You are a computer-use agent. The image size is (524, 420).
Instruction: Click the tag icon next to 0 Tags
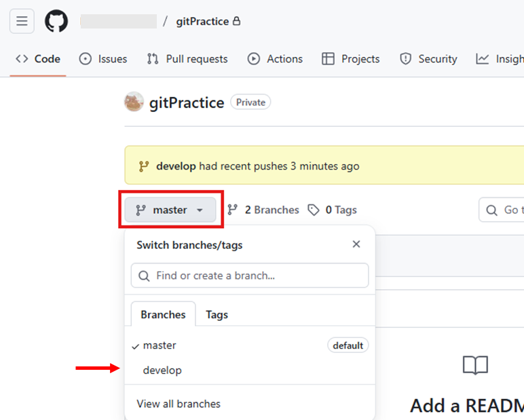(x=314, y=210)
